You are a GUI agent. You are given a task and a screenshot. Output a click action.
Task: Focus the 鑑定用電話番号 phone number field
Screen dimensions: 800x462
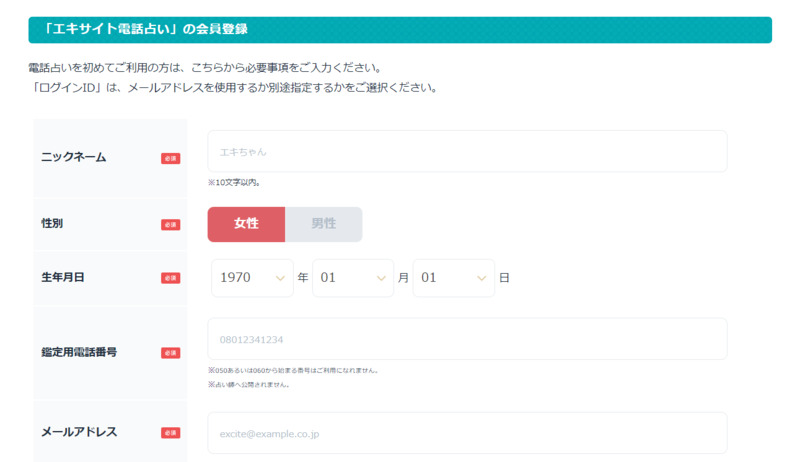467,339
